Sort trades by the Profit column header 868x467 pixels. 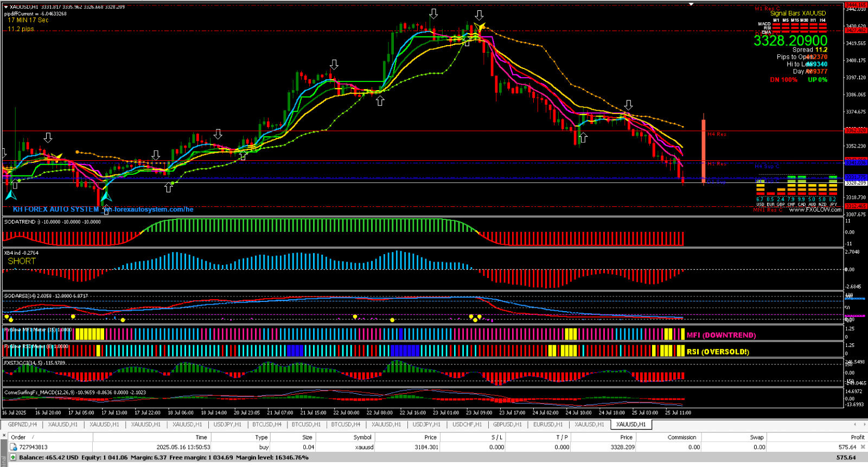(857, 437)
